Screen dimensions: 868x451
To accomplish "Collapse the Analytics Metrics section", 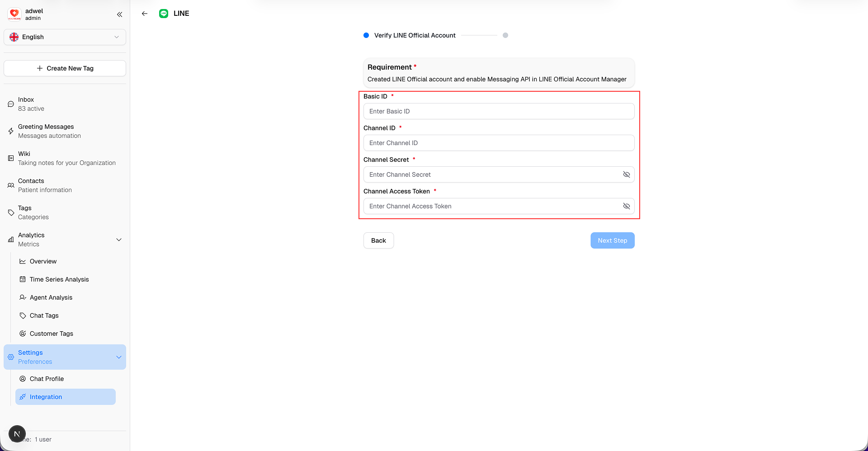I will click(118, 240).
